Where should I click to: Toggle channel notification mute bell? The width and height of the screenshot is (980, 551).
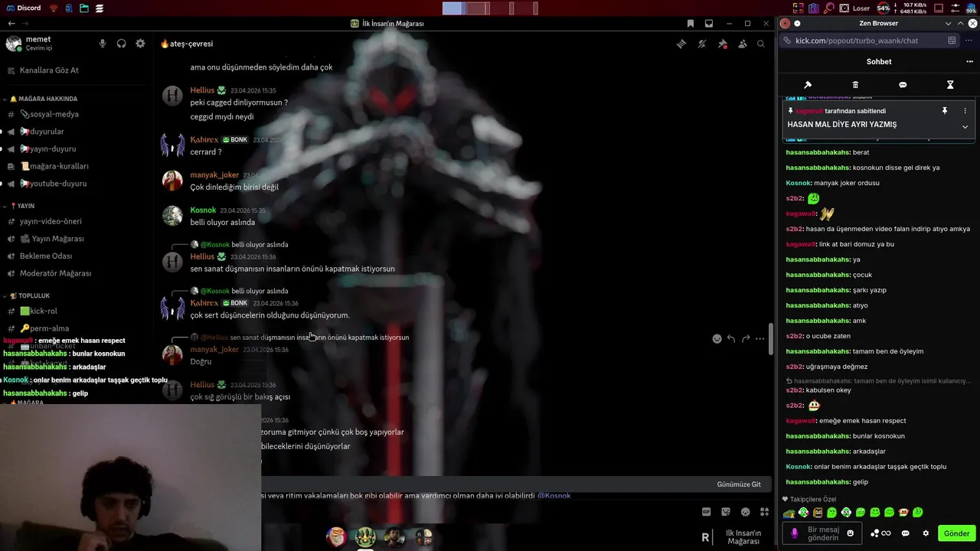point(702,44)
